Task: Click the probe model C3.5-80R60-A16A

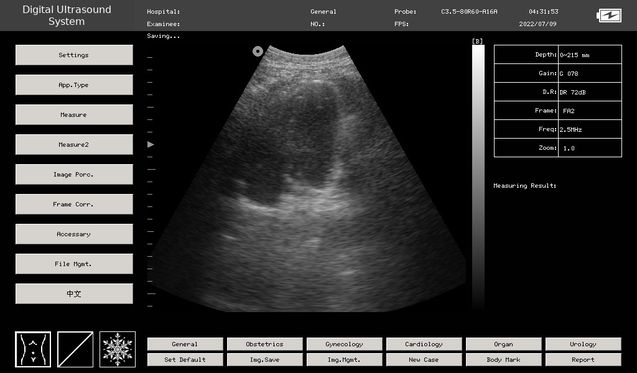Action: coord(469,12)
